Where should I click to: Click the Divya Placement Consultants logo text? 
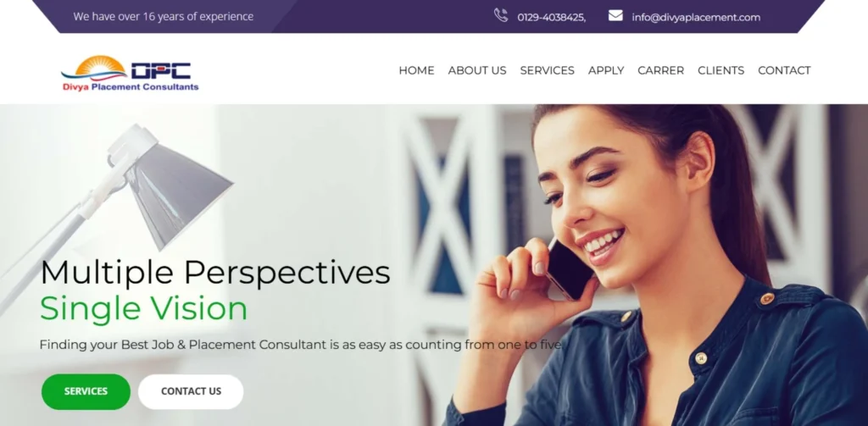coord(130,87)
